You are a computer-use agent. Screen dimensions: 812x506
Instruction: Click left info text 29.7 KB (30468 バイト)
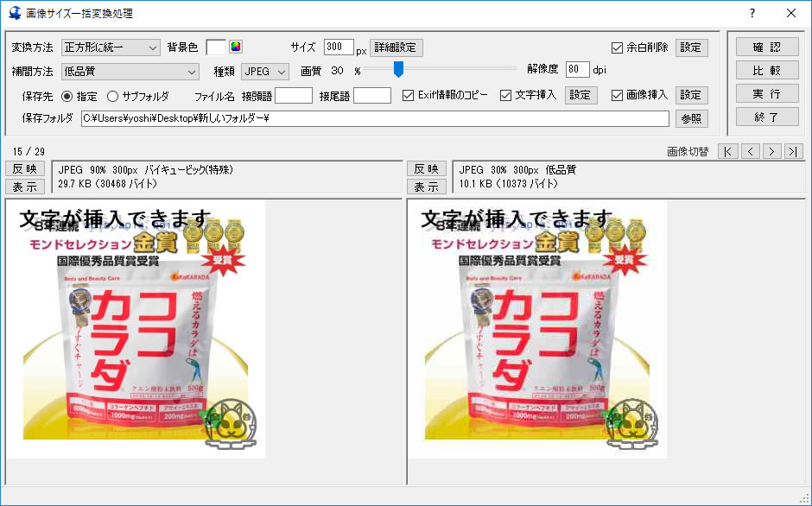108,184
